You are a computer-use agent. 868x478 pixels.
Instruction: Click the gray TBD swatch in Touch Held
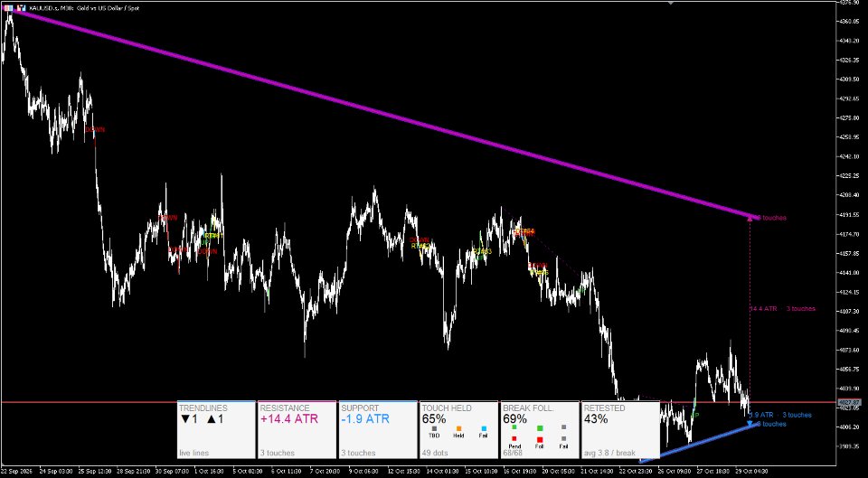point(434,428)
